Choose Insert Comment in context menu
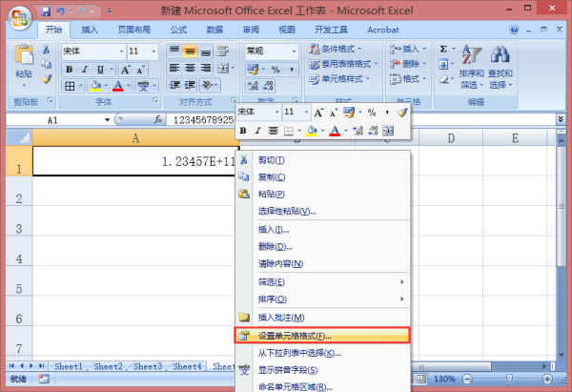This screenshot has width=572, height=392. coord(322,318)
